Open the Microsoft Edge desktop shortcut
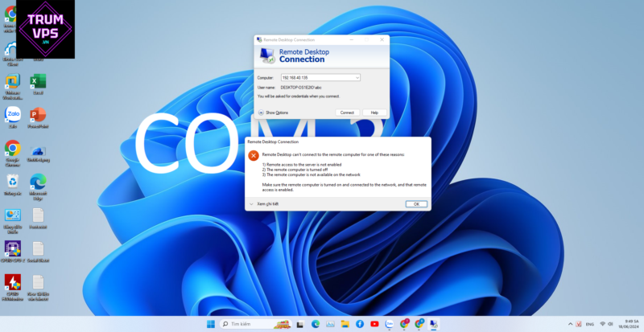Image resolution: width=644 pixels, height=332 pixels. tap(38, 186)
